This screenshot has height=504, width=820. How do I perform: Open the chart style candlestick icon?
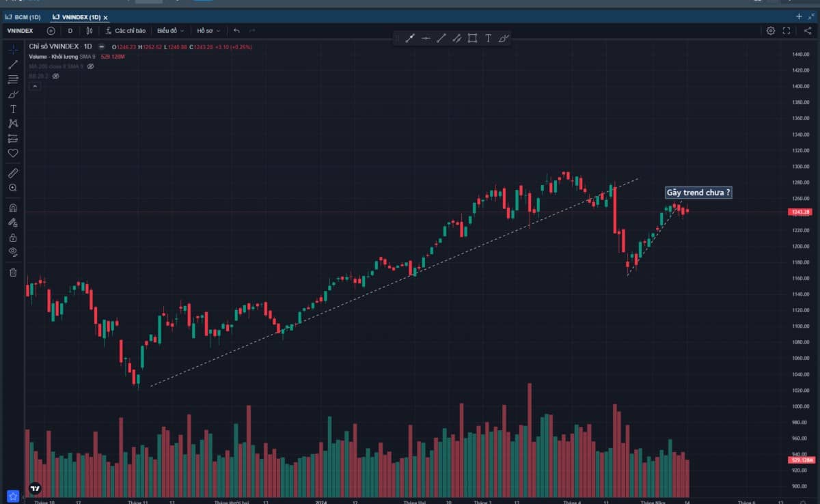point(89,31)
